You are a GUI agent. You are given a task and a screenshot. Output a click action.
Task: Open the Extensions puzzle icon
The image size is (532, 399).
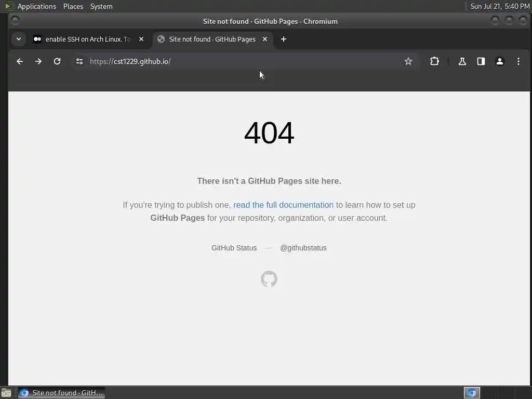(434, 61)
